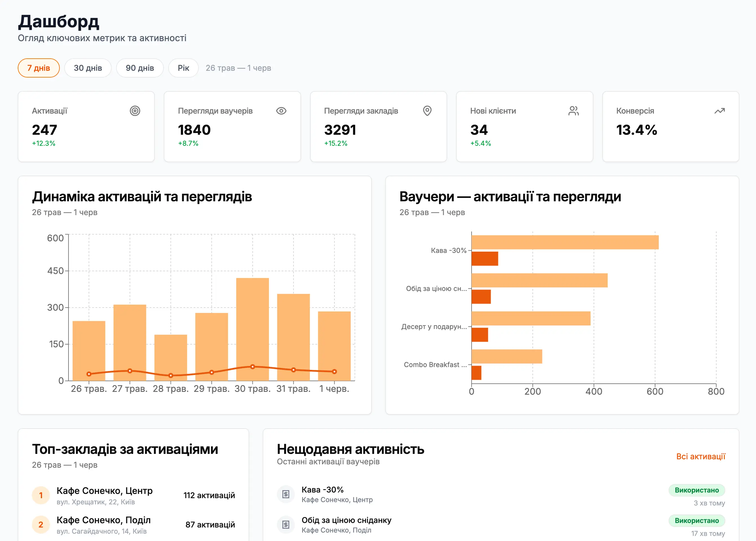This screenshot has width=756, height=541.
Task: Click the Combo Breakfast activations dark bar
Action: click(477, 373)
